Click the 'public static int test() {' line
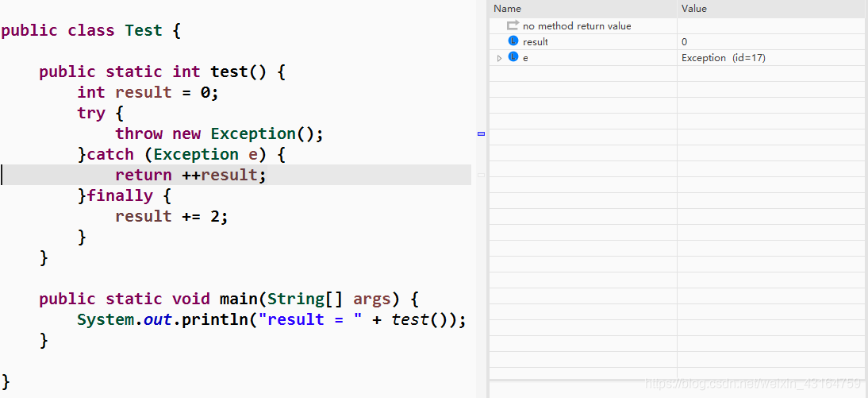The height and width of the screenshot is (398, 868). (162, 71)
